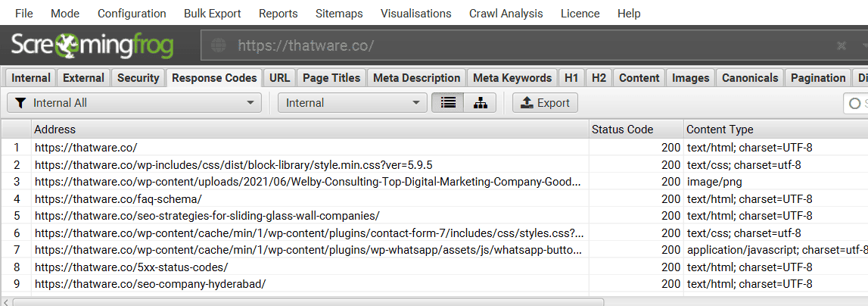Open the Internal All filter dropdown
868x306 pixels.
tap(134, 103)
